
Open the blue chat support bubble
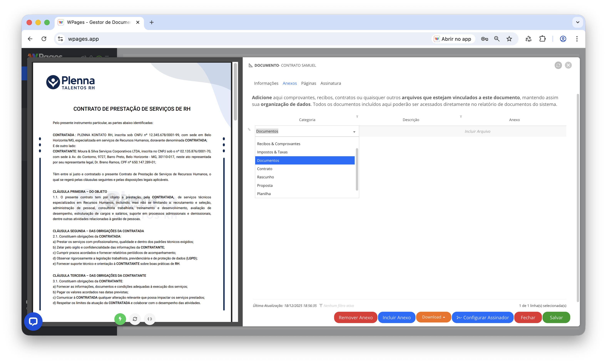33,321
